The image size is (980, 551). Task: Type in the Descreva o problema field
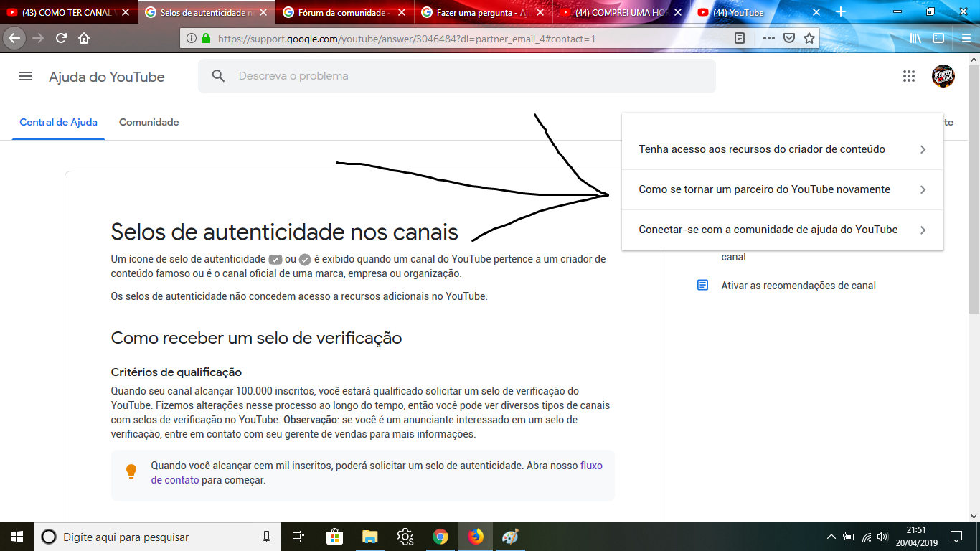point(457,76)
